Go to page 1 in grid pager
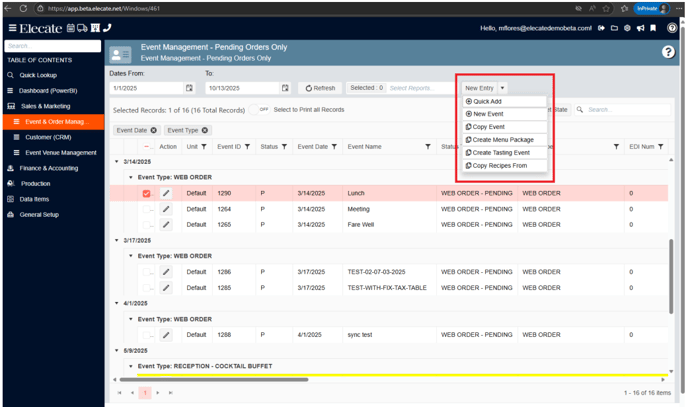This screenshot has width=688, height=407. (x=145, y=393)
